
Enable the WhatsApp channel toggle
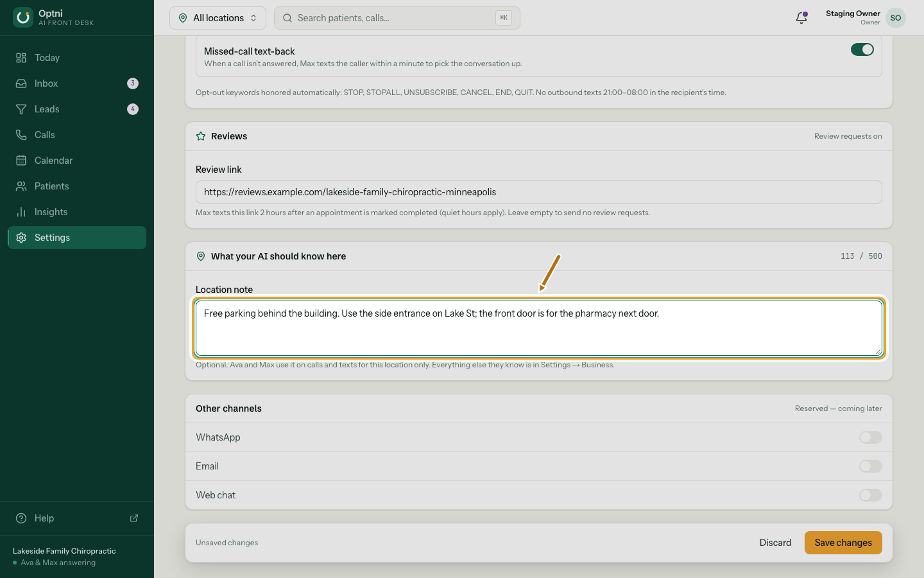pyautogui.click(x=871, y=437)
